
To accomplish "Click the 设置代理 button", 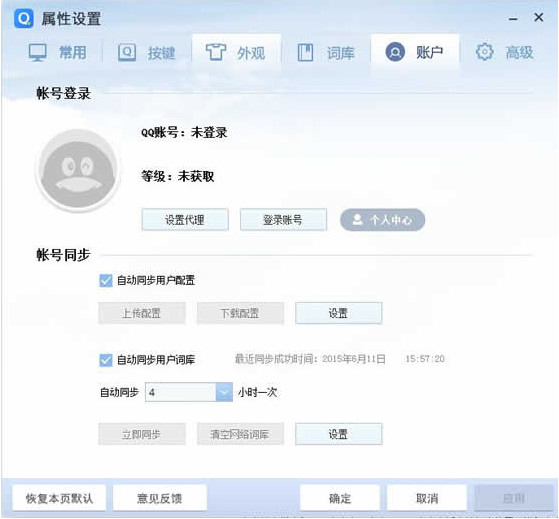I will (x=185, y=220).
